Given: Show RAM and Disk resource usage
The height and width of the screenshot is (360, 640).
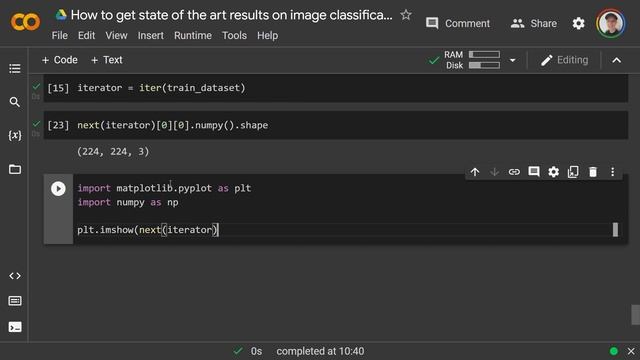Looking at the screenshot, I should (472, 60).
